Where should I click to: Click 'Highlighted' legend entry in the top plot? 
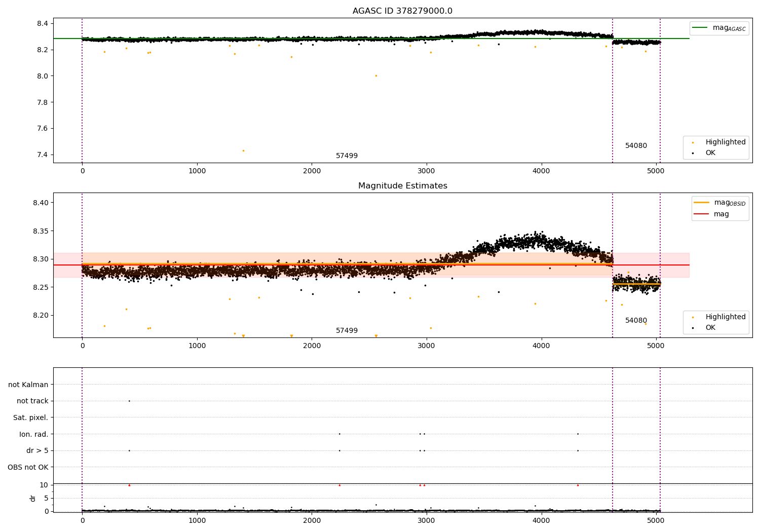[719, 142]
